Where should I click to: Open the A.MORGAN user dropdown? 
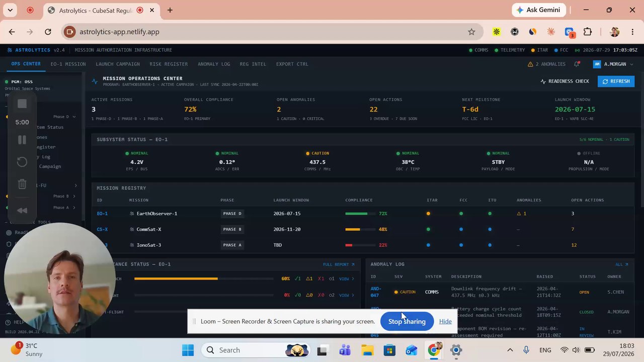click(x=613, y=64)
